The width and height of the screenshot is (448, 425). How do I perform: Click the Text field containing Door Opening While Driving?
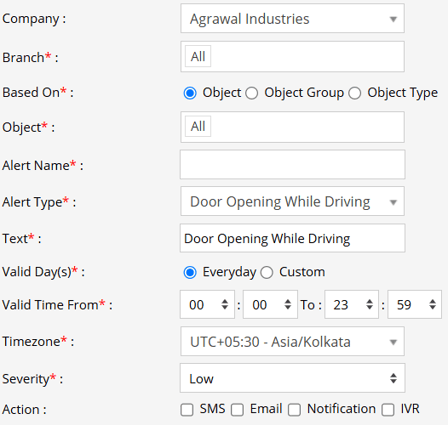[292, 238]
